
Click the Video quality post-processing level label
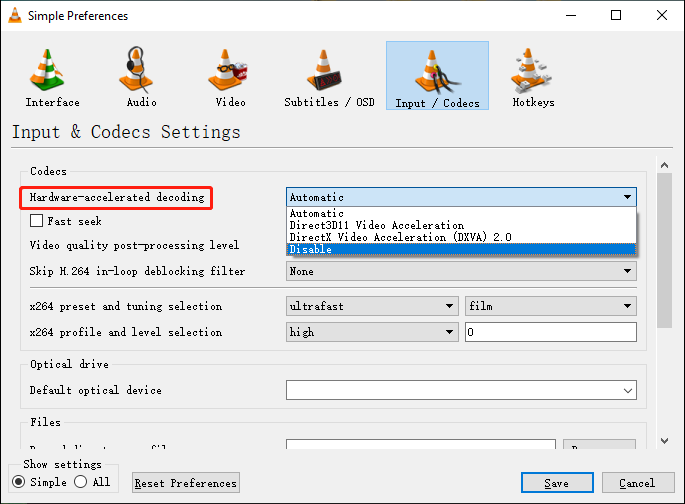pyautogui.click(x=134, y=245)
